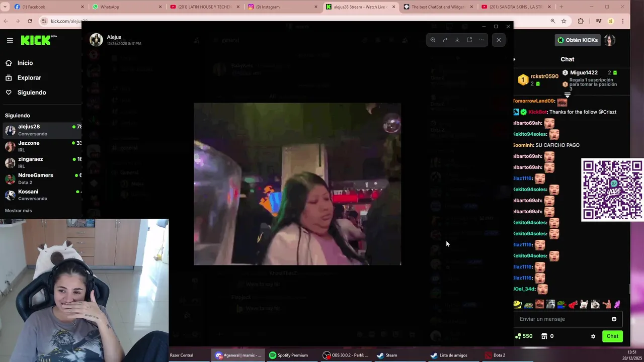Open chat settings gear icon
644x362 pixels.
coord(593,336)
